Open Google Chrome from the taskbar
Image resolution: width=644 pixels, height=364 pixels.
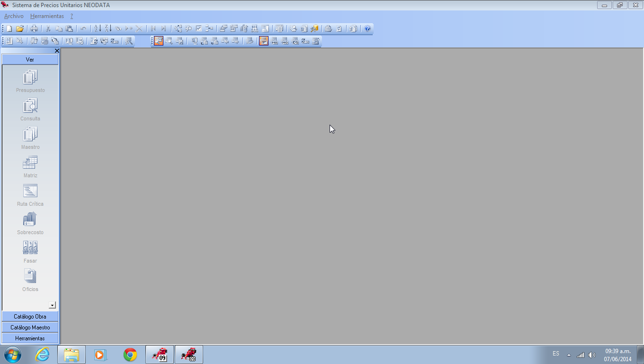[x=129, y=354]
